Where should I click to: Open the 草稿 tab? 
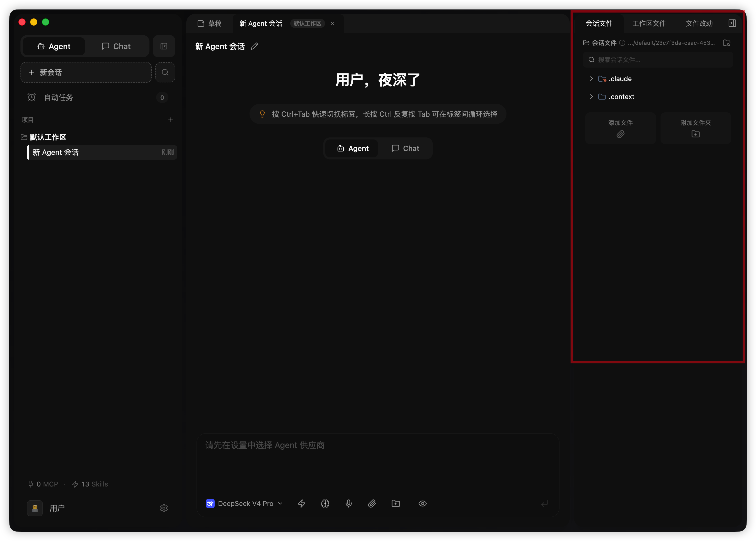[x=210, y=24]
